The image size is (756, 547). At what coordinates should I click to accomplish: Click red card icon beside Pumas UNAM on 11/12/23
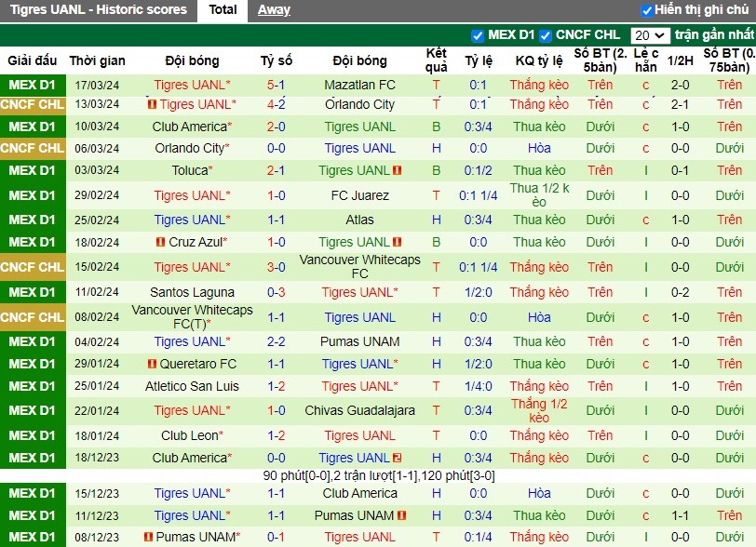401,515
